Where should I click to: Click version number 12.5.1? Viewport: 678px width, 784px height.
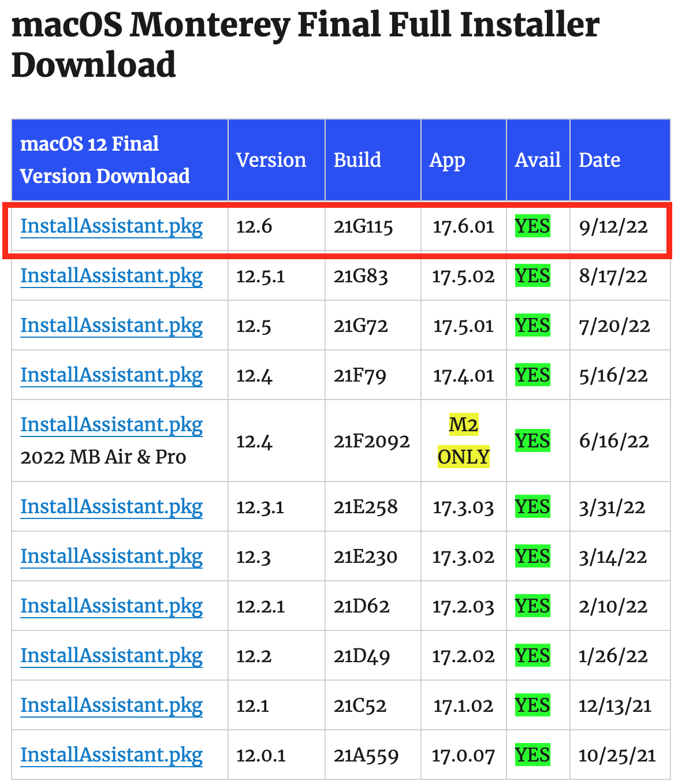[x=260, y=277]
